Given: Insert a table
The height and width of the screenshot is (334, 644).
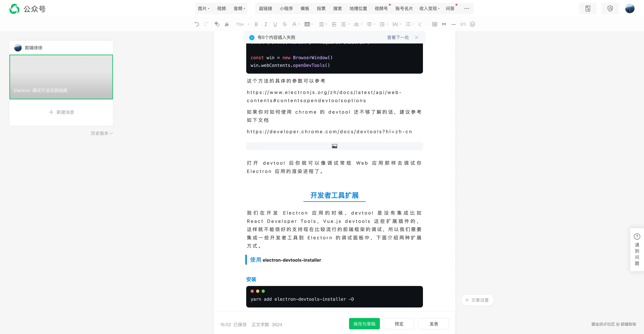Looking at the screenshot, I should coord(435,24).
